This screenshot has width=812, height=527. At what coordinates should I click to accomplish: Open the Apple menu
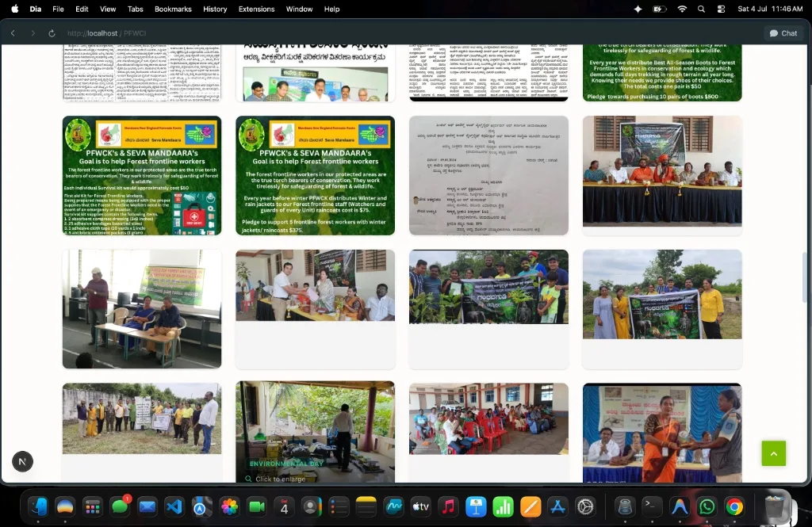[15, 9]
